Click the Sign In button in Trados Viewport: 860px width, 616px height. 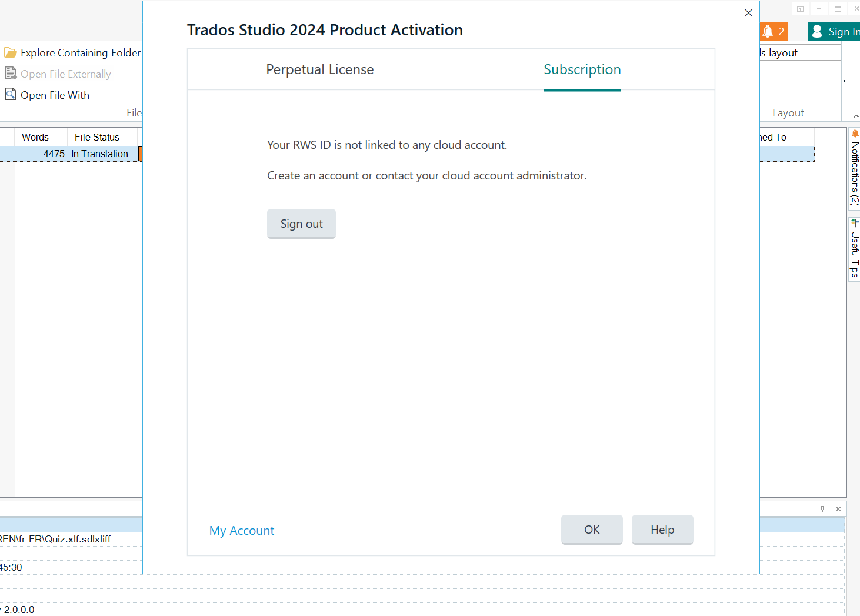click(x=834, y=32)
